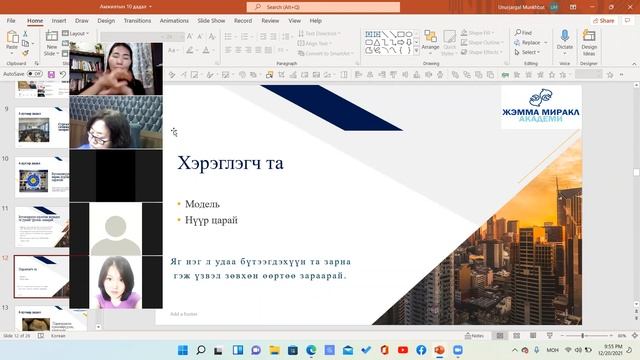The image size is (640, 360).
Task: Switch to the Draw tab
Action: point(82,20)
